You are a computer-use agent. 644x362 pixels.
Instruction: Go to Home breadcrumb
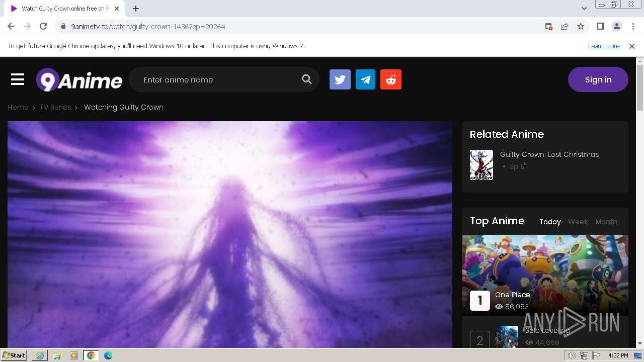coord(18,107)
